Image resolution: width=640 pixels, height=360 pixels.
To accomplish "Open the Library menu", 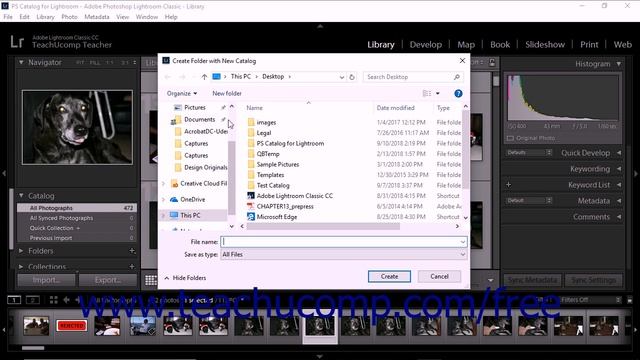I will [45, 17].
